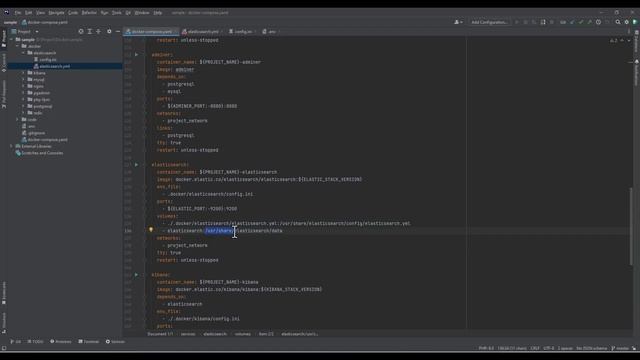Click the Add Configuration button
Screen dimensions: 640x360
[x=489, y=22]
